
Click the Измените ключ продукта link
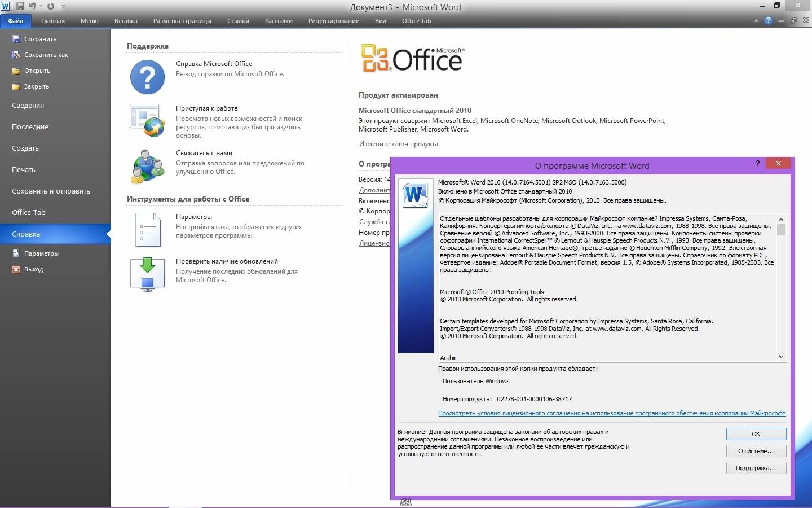(x=398, y=144)
